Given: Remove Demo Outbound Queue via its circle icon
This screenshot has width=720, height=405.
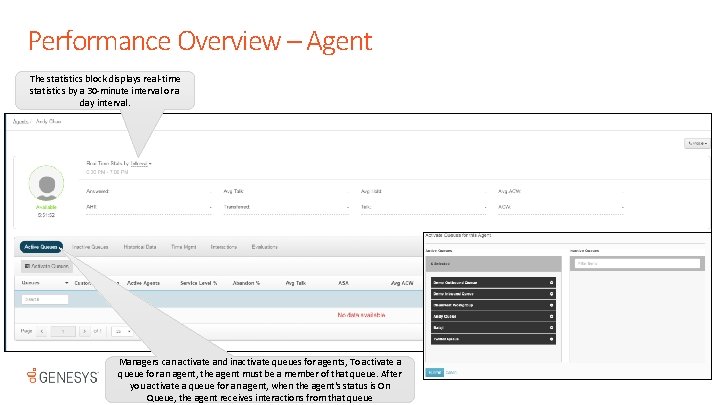Looking at the screenshot, I should pos(551,282).
